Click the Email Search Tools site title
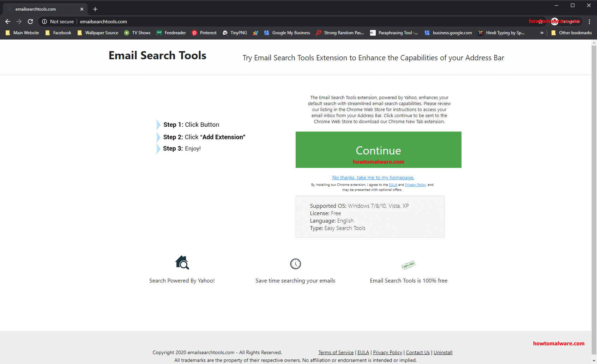Image resolution: width=597 pixels, height=364 pixels. click(157, 55)
